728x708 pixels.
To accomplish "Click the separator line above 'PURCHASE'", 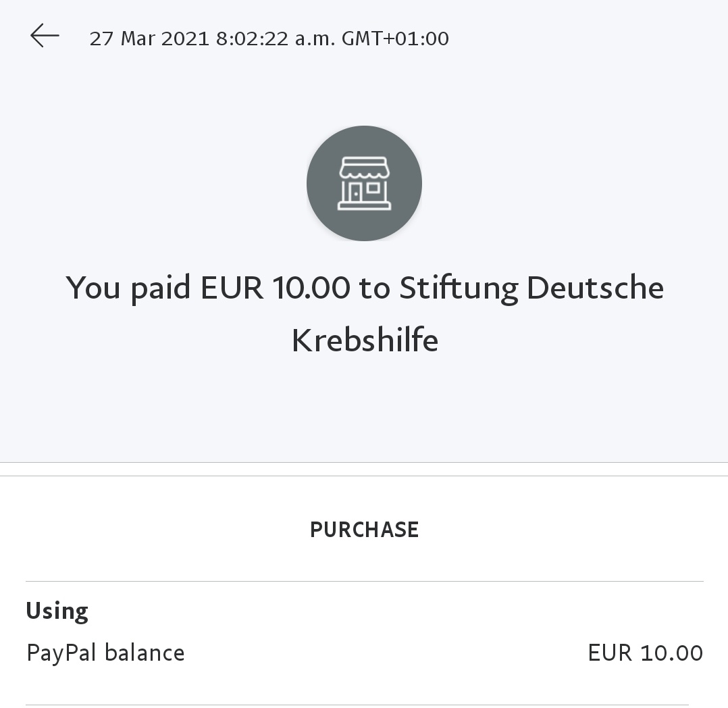I will pos(364,476).
